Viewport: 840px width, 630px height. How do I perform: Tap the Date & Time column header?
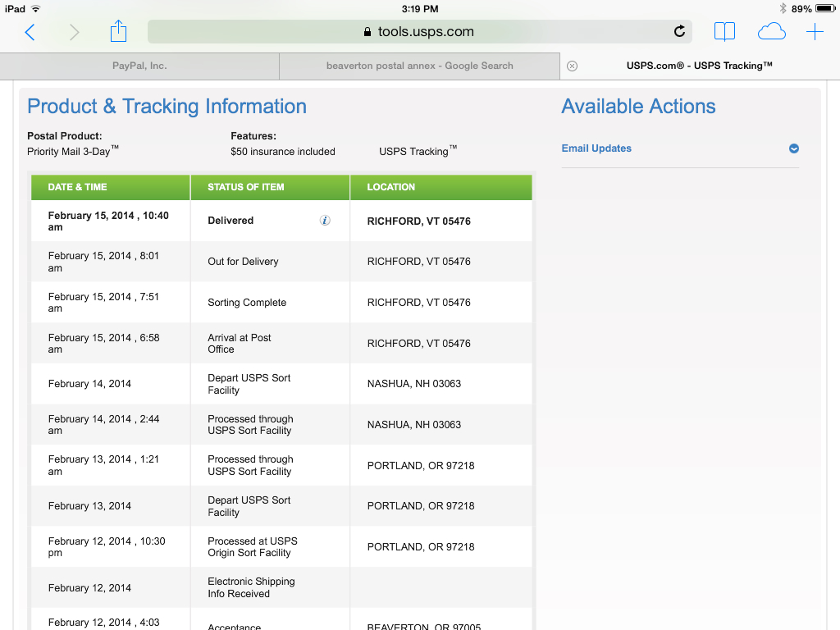[78, 187]
